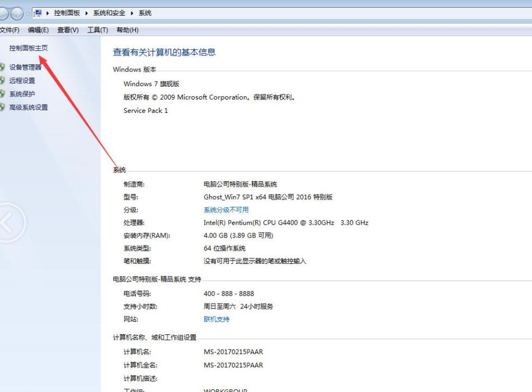The image size is (532, 392).
Task: Click the shield icon beside 远程设置
Action: click(2, 81)
